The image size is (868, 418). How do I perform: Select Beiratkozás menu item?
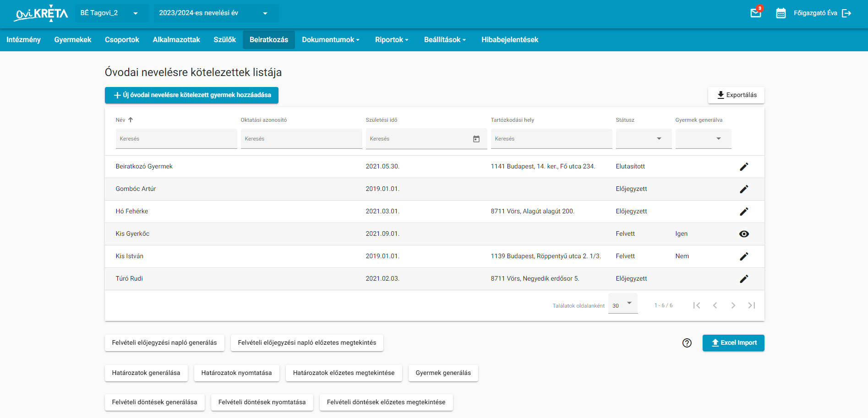pos(269,40)
